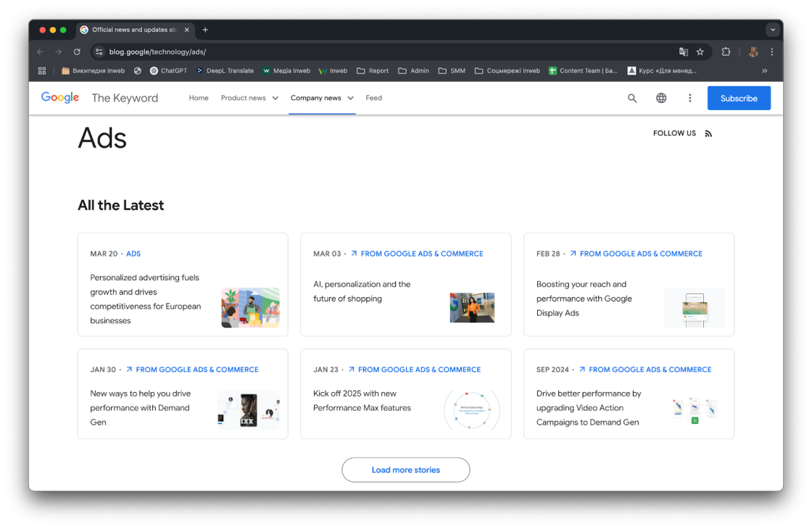
Task: Open the Demand Gen article thumbnail on Jan 30 card
Action: coord(249,410)
